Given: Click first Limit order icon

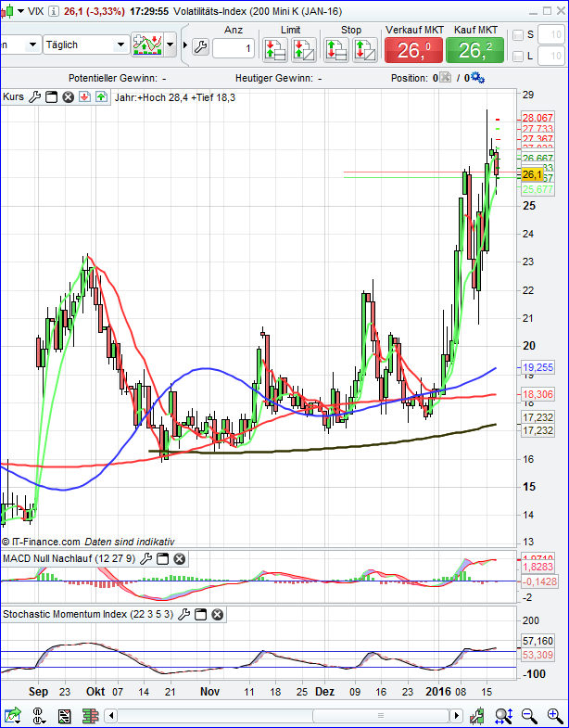Looking at the screenshot, I should 275,50.
